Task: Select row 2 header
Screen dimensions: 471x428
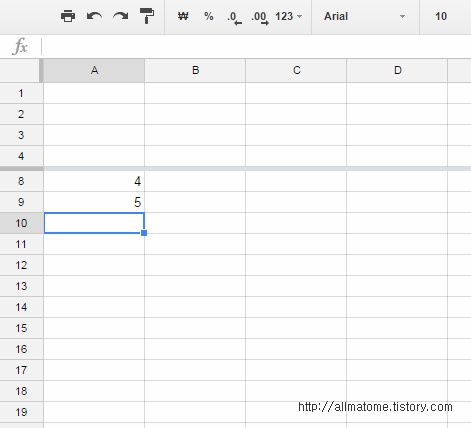Action: [21, 114]
